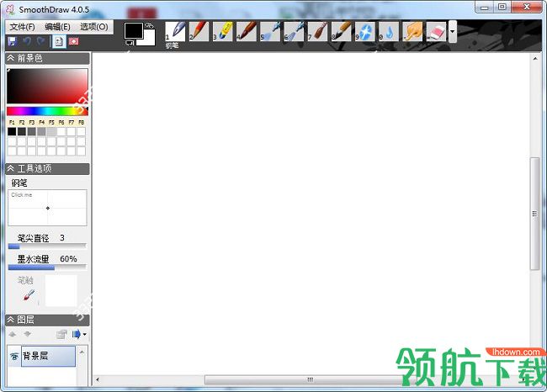This screenshot has width=547, height=392.
Task: Close the SmoothDraw window
Action: click(527, 8)
